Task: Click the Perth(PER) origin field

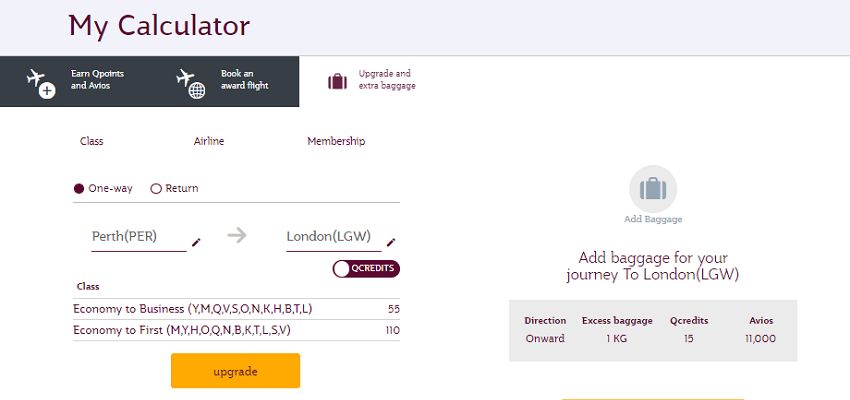Action: pos(139,237)
